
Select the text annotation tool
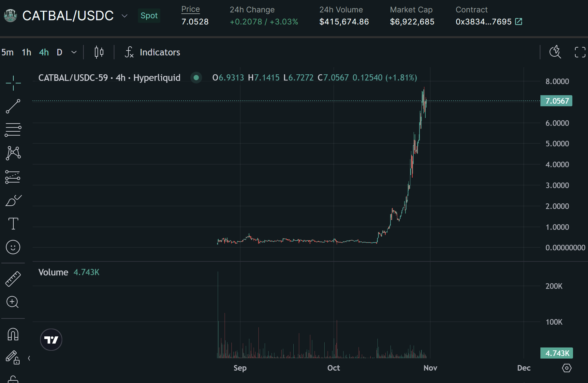13,224
